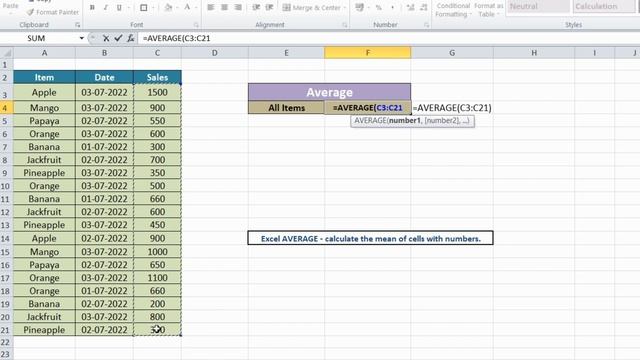The image size is (640, 360).
Task: Click Jackfruit in row 20
Action: (x=44, y=317)
